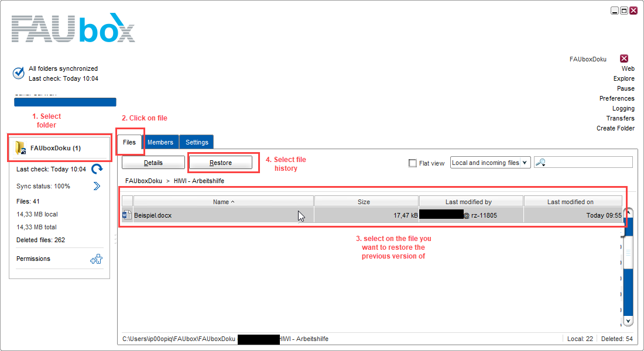Image resolution: width=644 pixels, height=351 pixels.
Task: Close FAUboxDoku with red X icon
Action: [624, 58]
